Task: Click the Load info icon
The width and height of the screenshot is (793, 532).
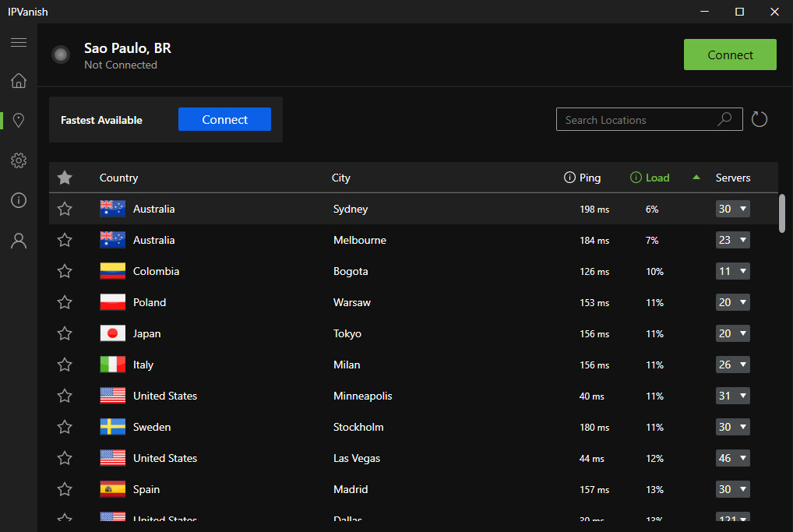Action: [x=636, y=178]
